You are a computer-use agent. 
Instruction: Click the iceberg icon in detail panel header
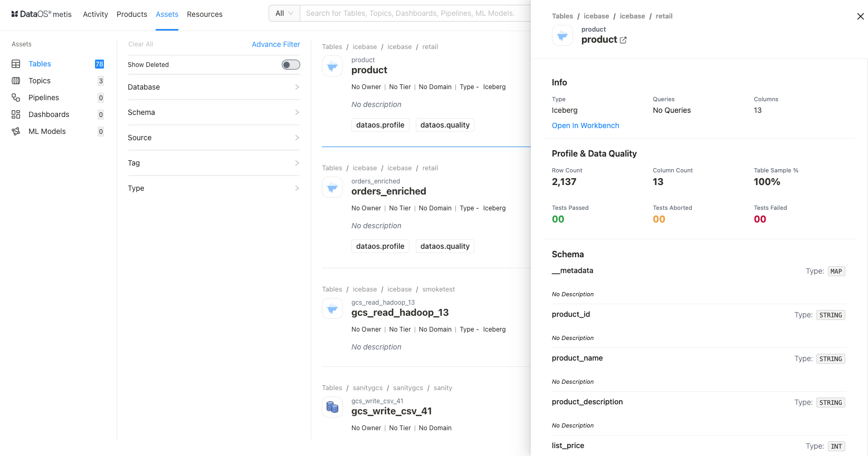click(x=562, y=35)
